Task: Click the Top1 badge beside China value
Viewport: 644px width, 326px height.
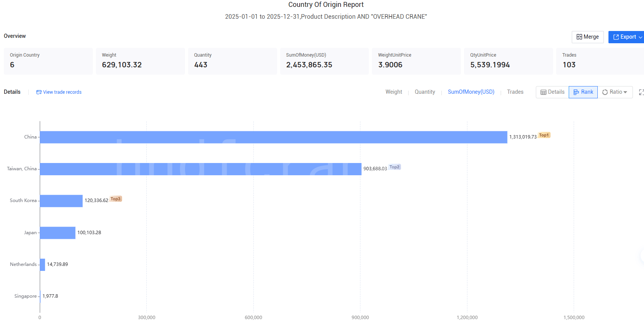Action: [x=544, y=135]
